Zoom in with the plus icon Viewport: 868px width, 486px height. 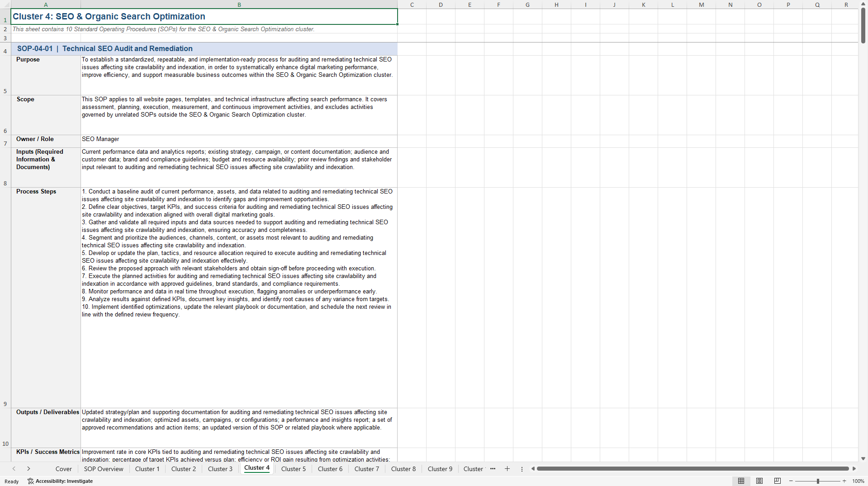844,481
